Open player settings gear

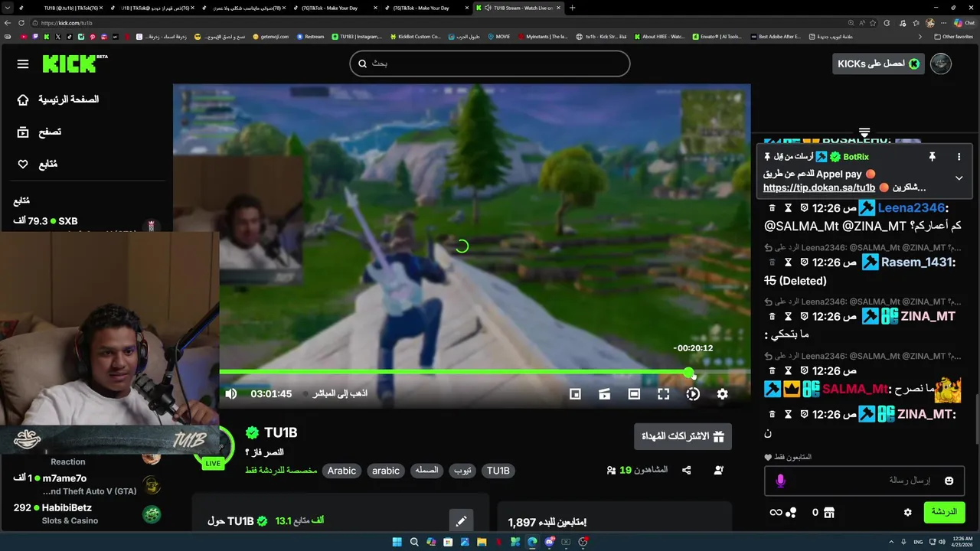[723, 393]
